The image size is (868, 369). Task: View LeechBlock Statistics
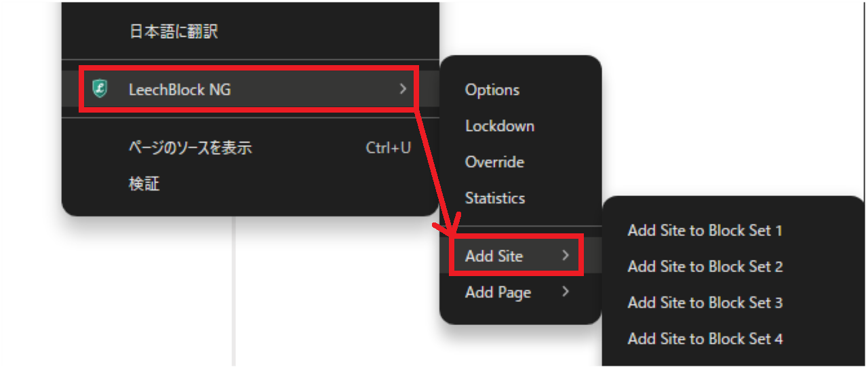pos(495,198)
